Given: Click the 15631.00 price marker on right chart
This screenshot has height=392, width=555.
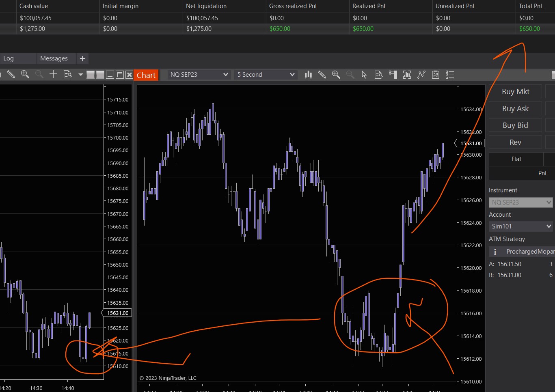Looking at the screenshot, I should [x=471, y=143].
